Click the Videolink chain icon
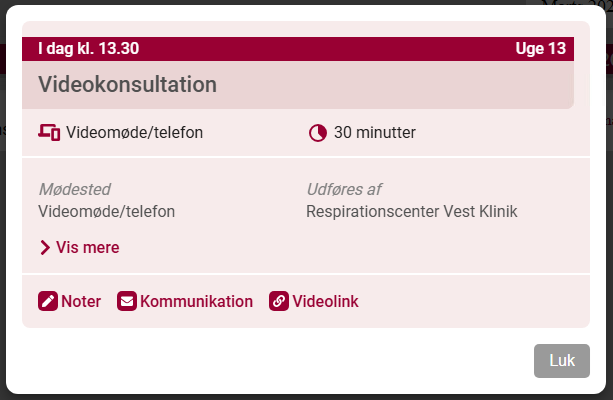This screenshot has height=400, width=613. point(279,301)
